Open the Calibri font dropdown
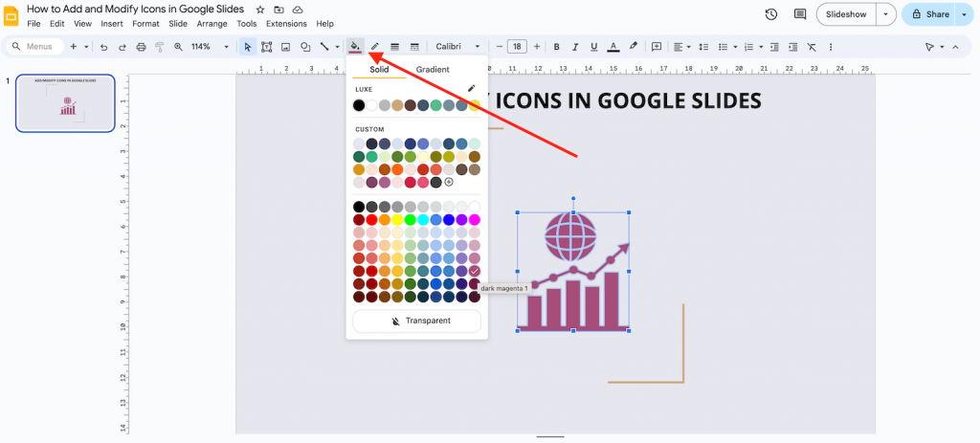This screenshot has height=443, width=980. (x=458, y=47)
